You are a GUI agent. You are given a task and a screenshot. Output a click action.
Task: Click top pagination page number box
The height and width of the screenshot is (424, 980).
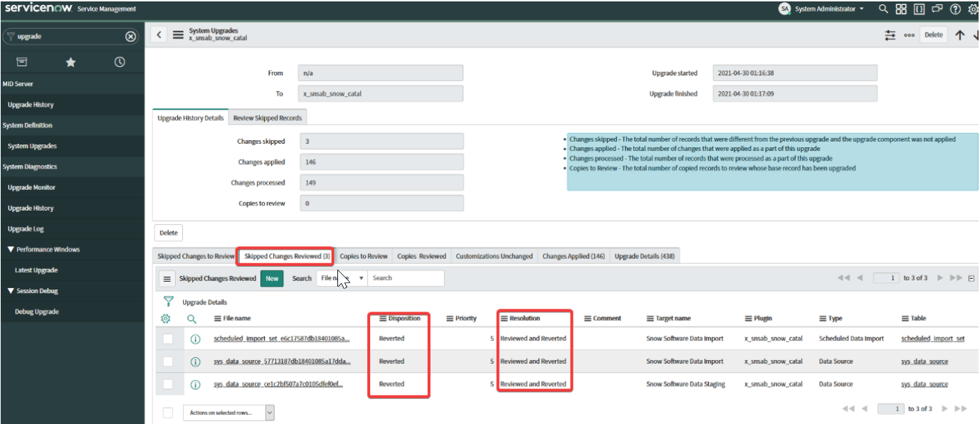coord(886,277)
